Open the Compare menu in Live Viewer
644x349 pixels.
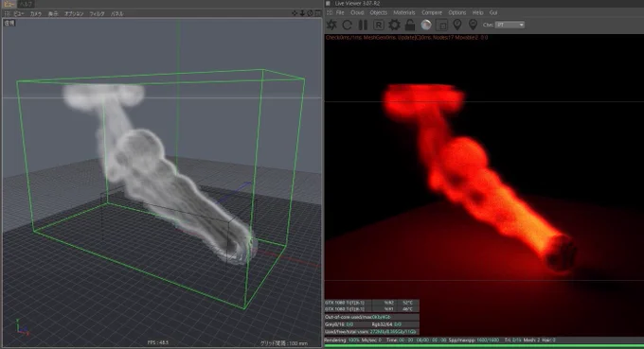click(x=432, y=12)
